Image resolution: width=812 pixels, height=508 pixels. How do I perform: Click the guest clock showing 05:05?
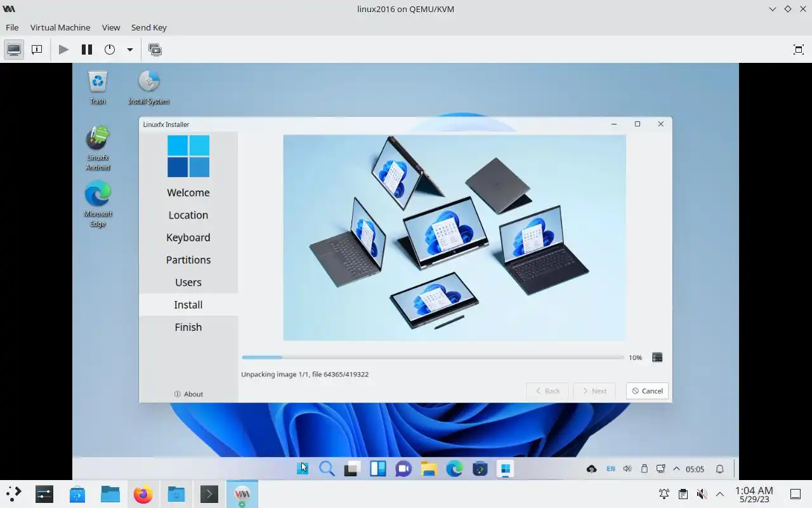pyautogui.click(x=695, y=469)
